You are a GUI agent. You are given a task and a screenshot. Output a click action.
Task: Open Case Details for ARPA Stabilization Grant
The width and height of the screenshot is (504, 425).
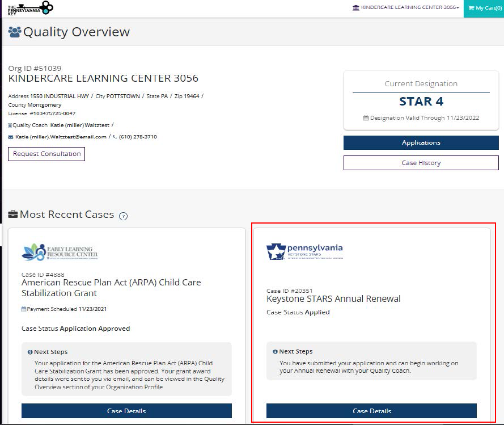(126, 411)
